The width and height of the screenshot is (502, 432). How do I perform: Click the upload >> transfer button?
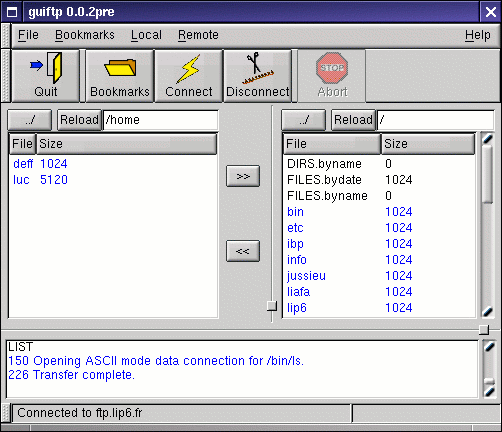tap(243, 176)
